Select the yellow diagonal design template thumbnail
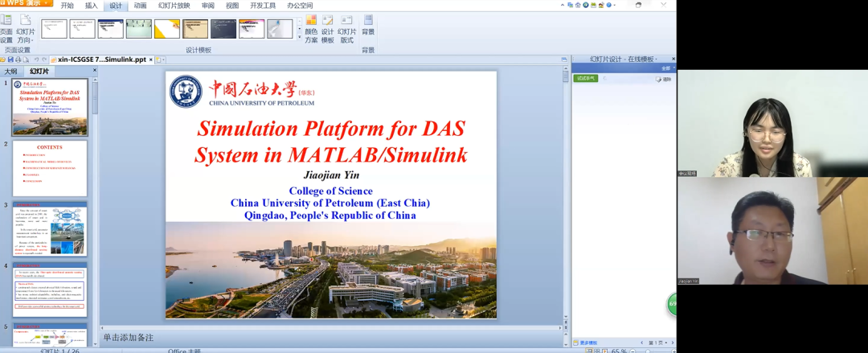The height and width of the screenshot is (353, 868). (x=167, y=29)
